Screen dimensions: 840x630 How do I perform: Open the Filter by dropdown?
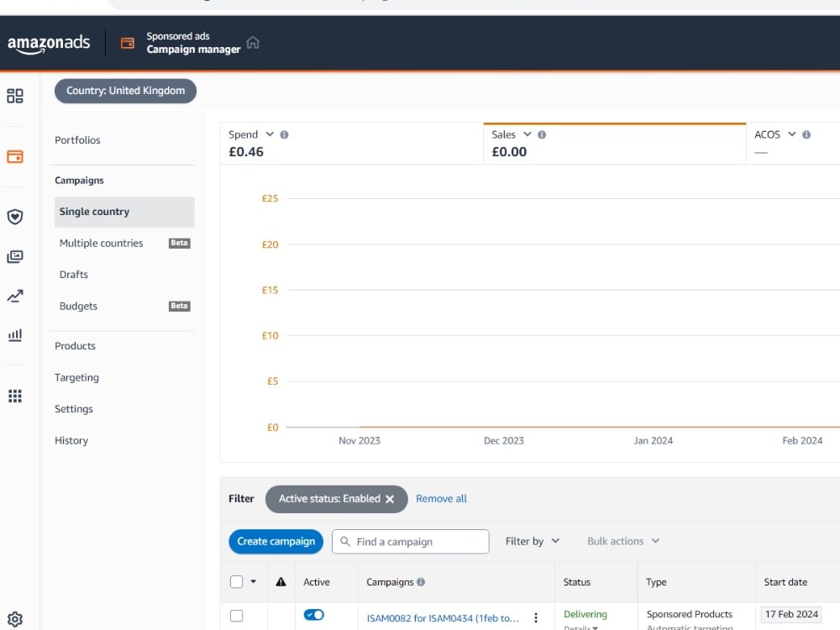(x=533, y=541)
